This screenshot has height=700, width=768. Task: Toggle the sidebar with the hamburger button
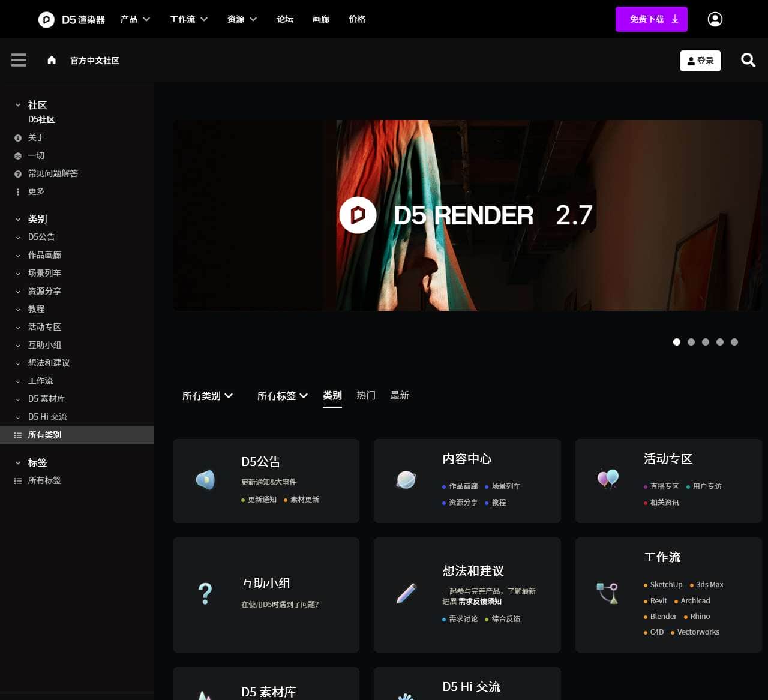click(19, 60)
